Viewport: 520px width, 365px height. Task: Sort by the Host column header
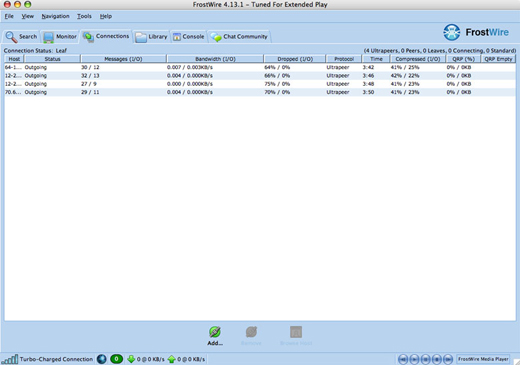tap(14, 59)
